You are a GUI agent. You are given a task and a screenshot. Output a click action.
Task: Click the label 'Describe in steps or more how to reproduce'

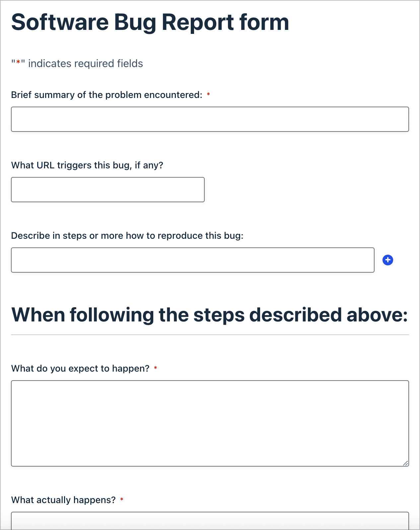coord(127,235)
